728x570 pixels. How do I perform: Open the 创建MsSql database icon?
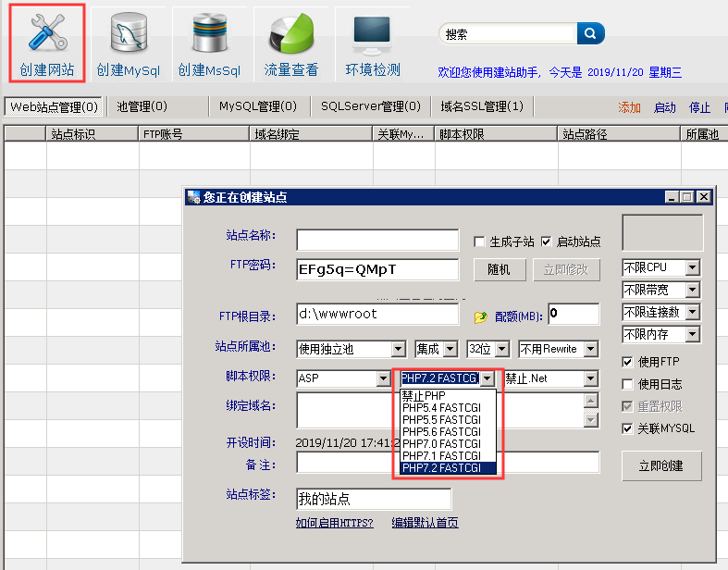click(x=209, y=33)
